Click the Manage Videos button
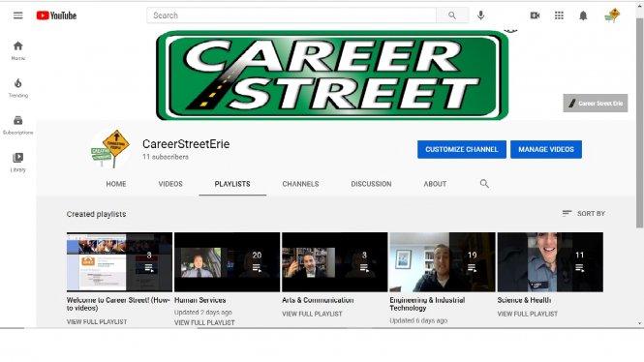 [546, 149]
